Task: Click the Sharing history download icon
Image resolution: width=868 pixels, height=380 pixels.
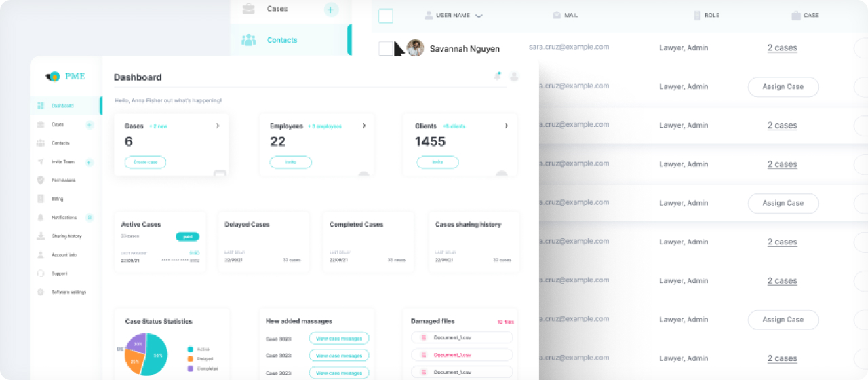Action: point(41,236)
